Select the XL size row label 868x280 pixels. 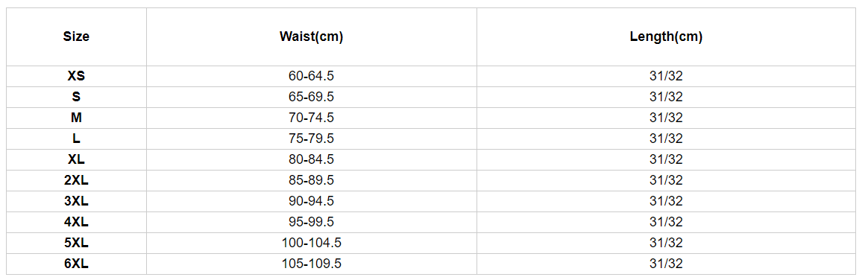[76, 159]
